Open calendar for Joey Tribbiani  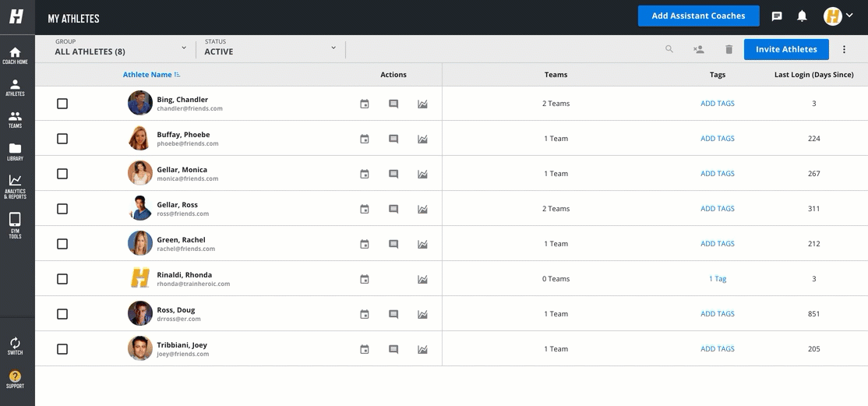364,350
